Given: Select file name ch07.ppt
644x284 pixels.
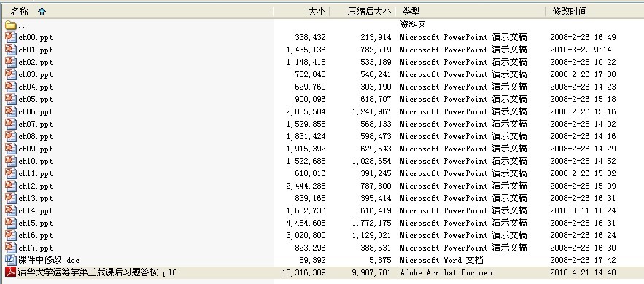Looking at the screenshot, I should pyautogui.click(x=35, y=125).
